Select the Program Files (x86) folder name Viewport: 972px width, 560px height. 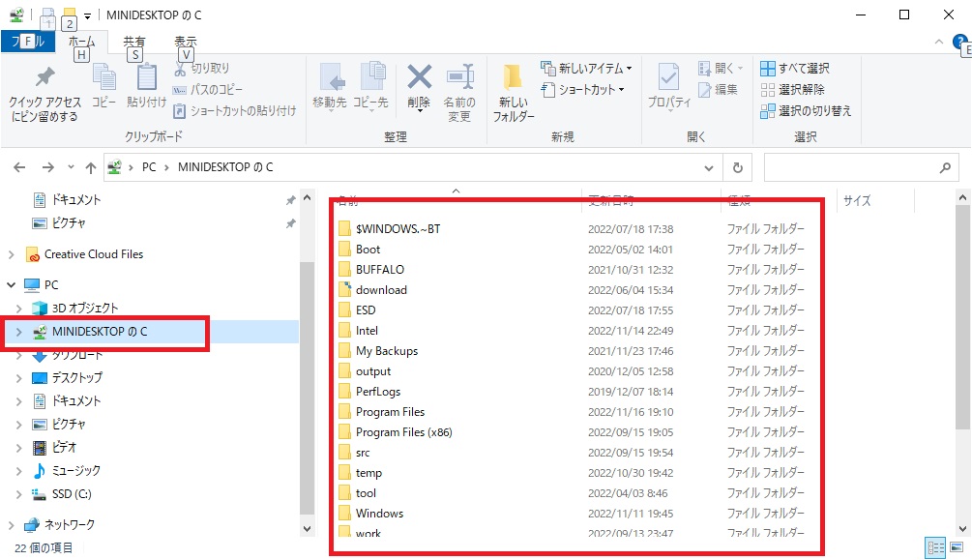pos(404,432)
